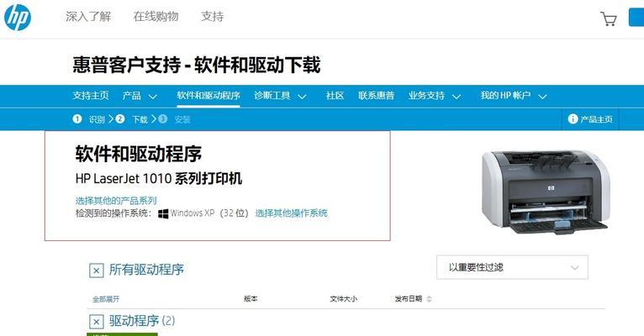Open 支持 in top navigation
Viewport: 644px width, 336px height.
point(213,17)
